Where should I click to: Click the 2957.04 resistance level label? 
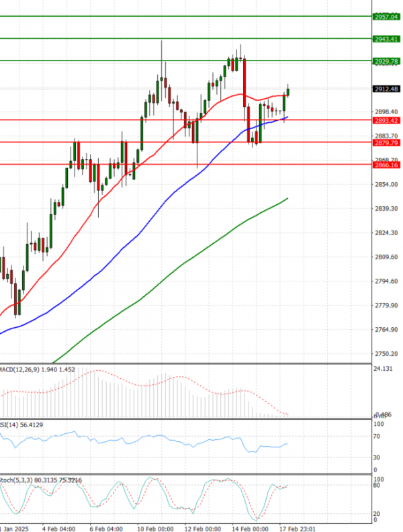point(386,17)
